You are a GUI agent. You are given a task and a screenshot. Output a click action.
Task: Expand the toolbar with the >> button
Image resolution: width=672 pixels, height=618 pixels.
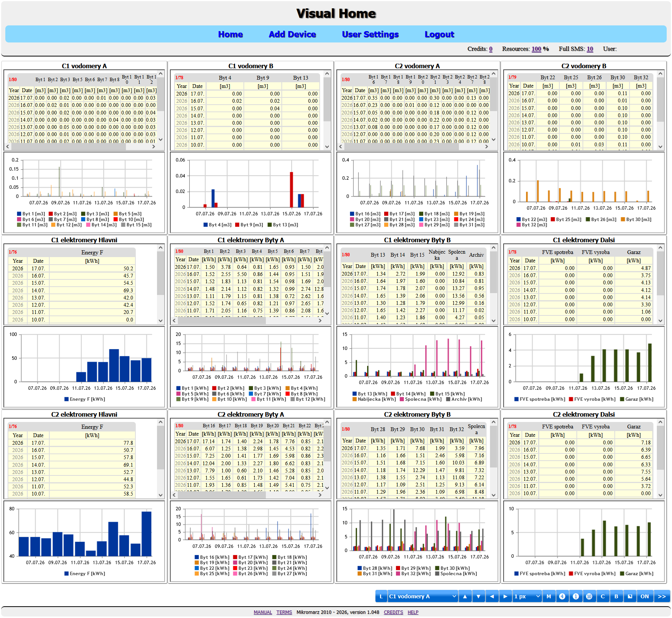pyautogui.click(x=662, y=596)
